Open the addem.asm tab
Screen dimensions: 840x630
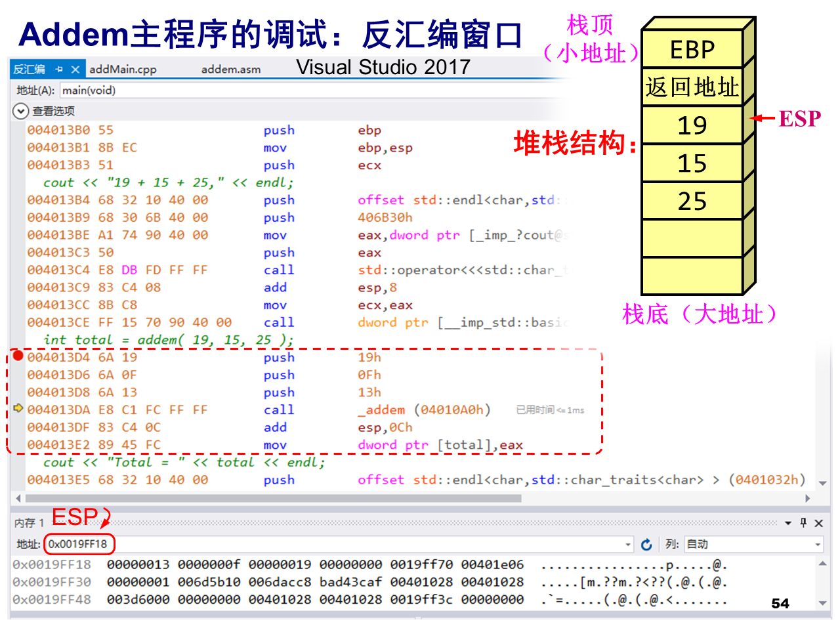(231, 69)
